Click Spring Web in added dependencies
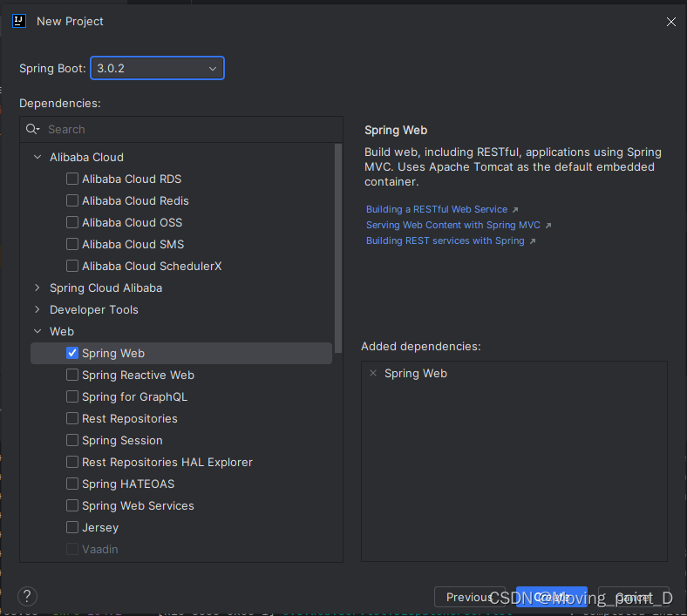This screenshot has height=616, width=687. 416,374
